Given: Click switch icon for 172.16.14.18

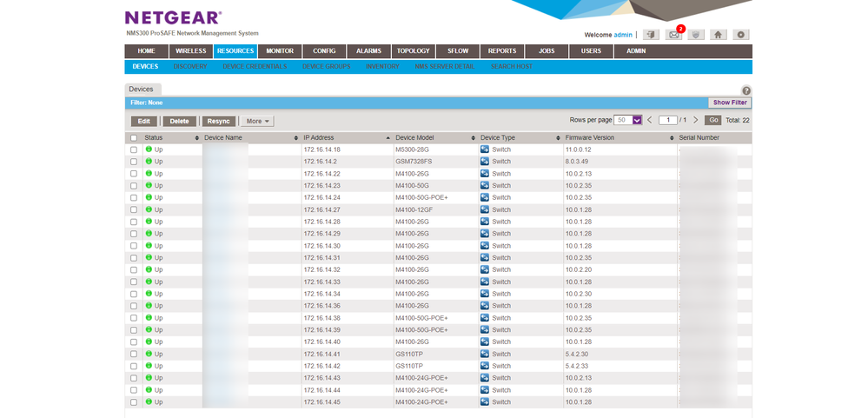Looking at the screenshot, I should [x=485, y=149].
